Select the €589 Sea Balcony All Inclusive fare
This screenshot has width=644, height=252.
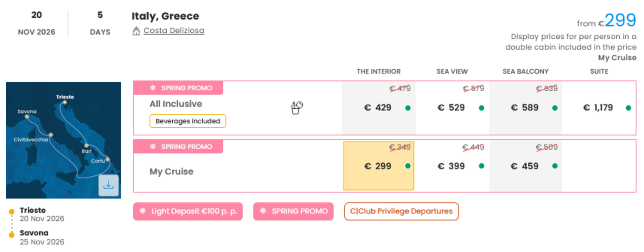[525, 107]
